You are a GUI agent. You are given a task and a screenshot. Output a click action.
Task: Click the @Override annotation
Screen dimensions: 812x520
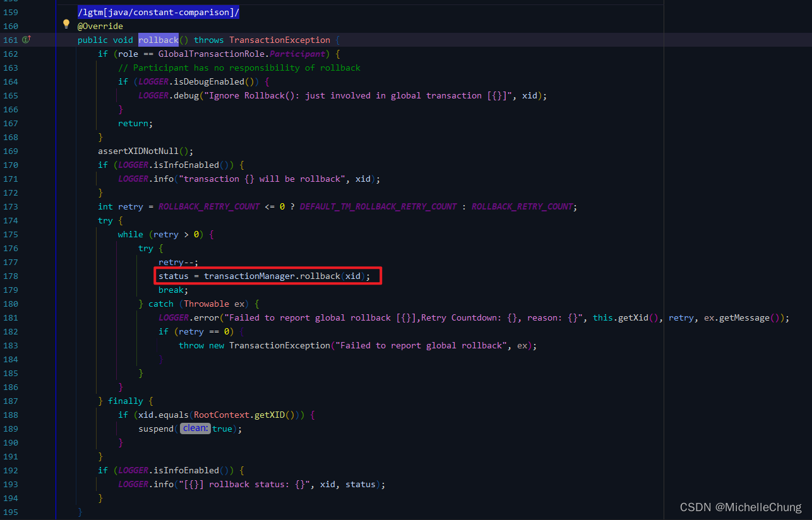click(x=100, y=26)
